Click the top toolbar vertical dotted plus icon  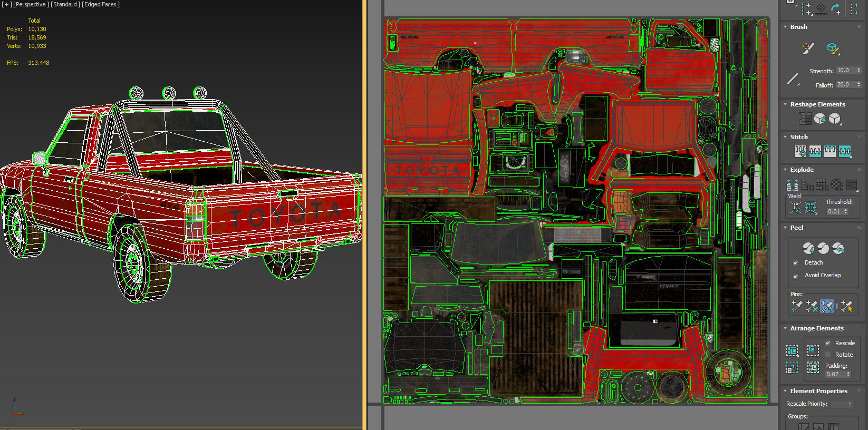(x=806, y=9)
